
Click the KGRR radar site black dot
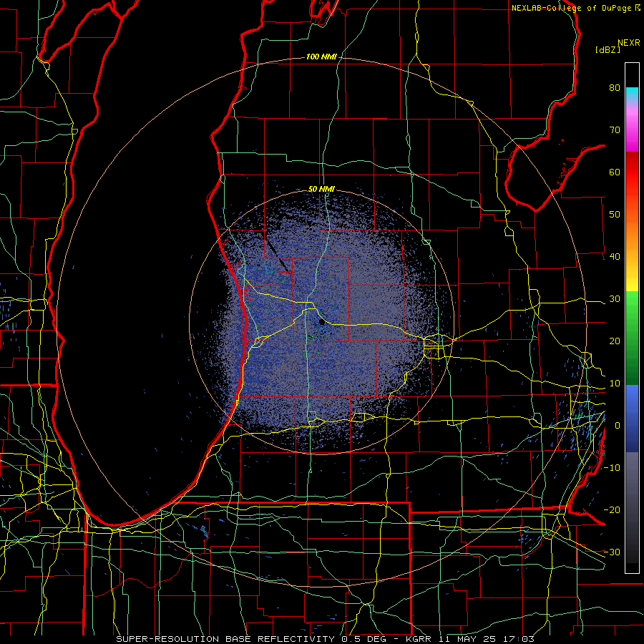tap(322, 323)
